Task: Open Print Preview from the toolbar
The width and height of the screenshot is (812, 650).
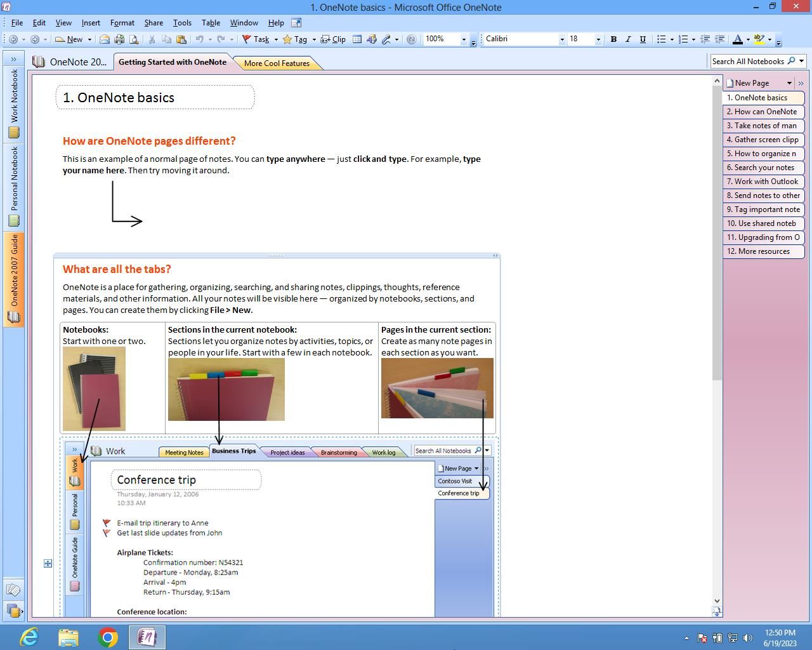Action: (134, 39)
